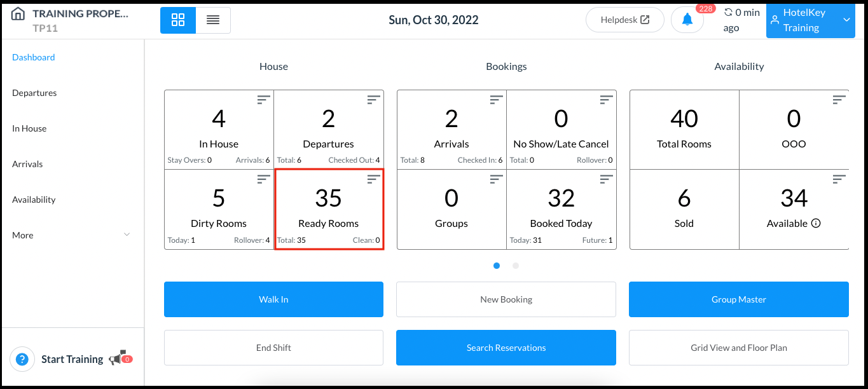Click the question mark help icon
This screenshot has height=389, width=868.
(22, 359)
